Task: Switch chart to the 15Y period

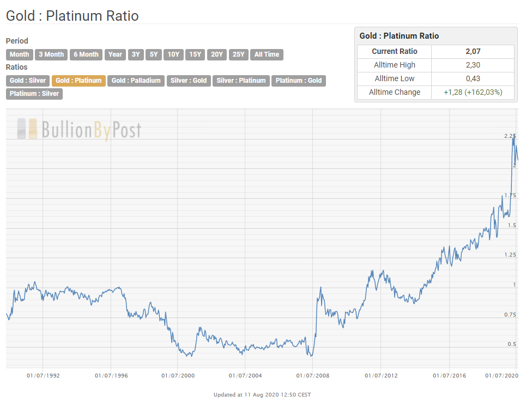Action: tap(195, 54)
